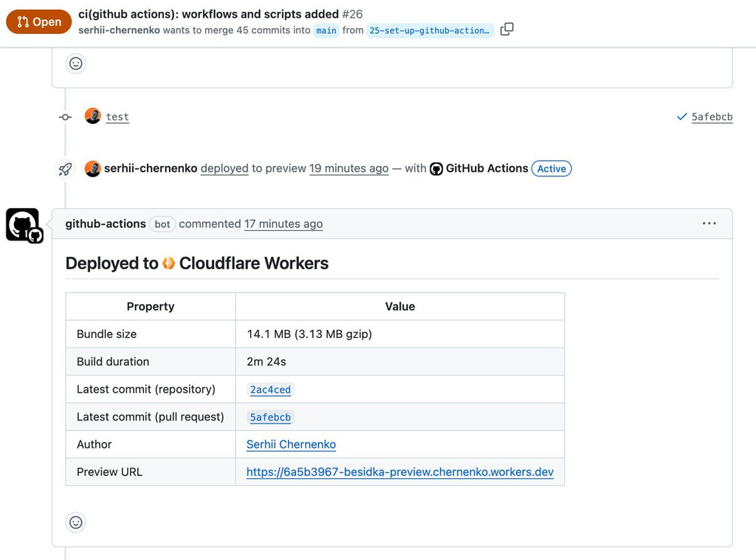Open commit hash 5afebcb on timeline right

click(x=712, y=117)
